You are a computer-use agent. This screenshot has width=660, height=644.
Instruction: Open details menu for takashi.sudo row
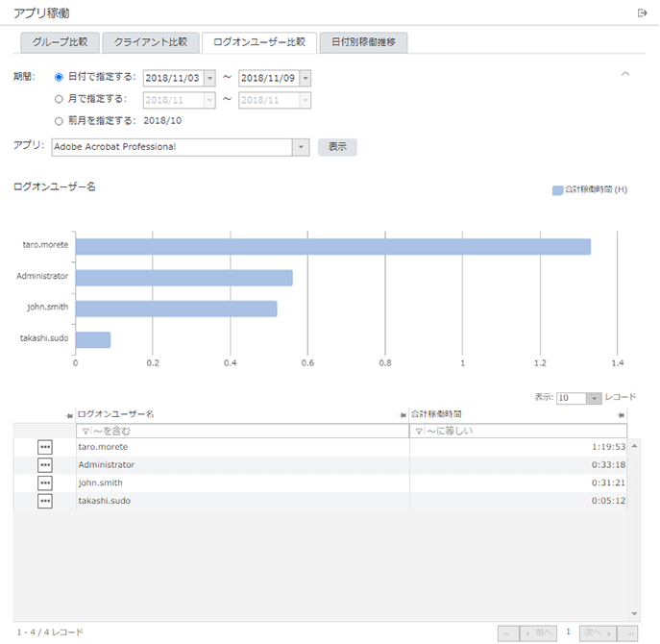pyautogui.click(x=45, y=502)
